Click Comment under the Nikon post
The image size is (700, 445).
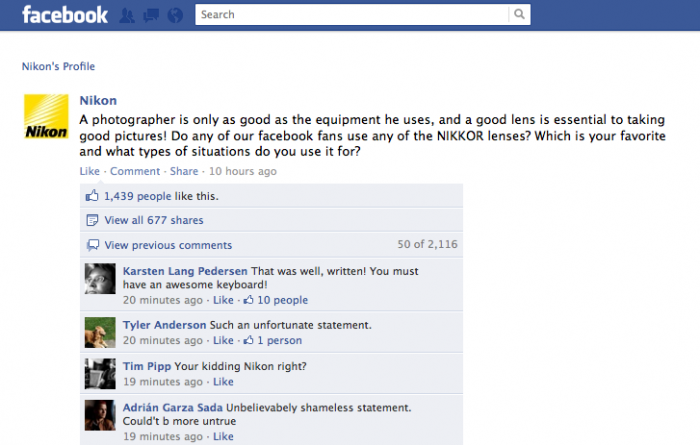[134, 171]
